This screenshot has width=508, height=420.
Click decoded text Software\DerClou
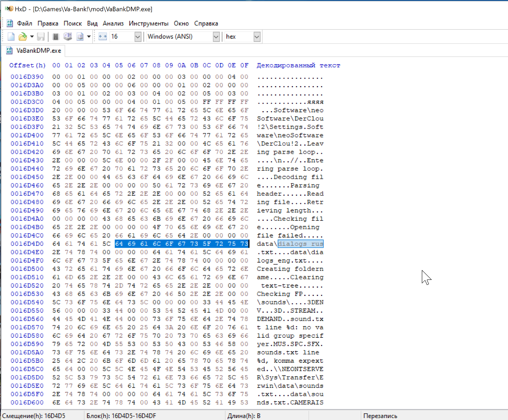tap(290, 118)
